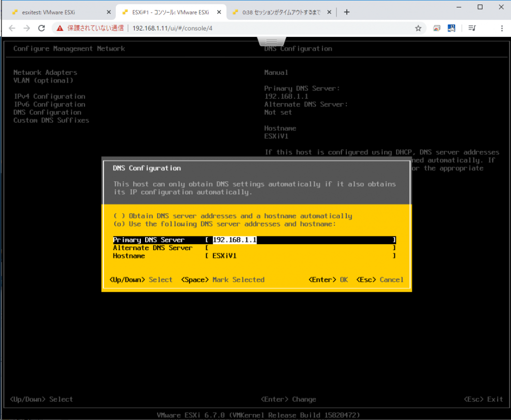The image size is (511, 420).
Task: Bookmark this page with the star icon
Action: [418, 28]
